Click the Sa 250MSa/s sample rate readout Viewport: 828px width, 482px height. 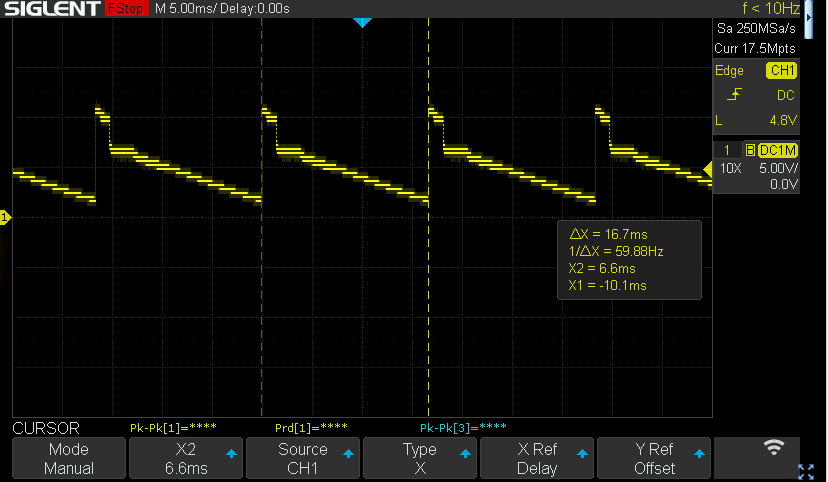click(x=756, y=28)
